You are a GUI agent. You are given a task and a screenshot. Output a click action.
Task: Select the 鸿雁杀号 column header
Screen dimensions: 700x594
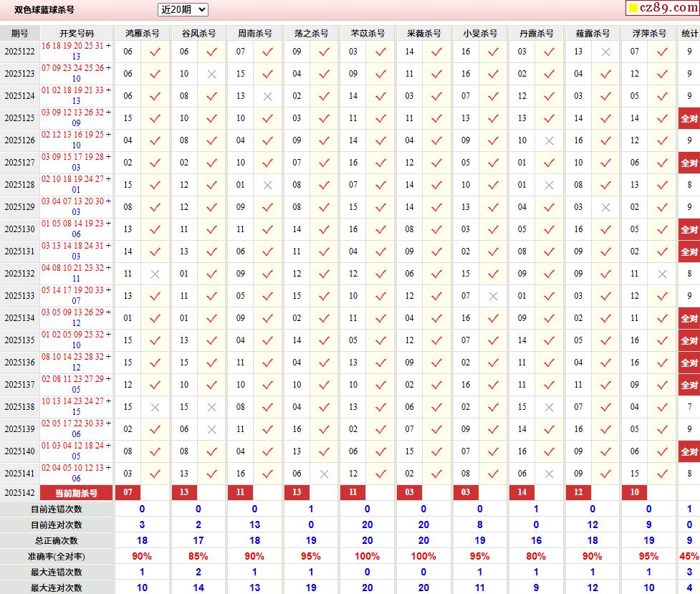[x=142, y=33]
